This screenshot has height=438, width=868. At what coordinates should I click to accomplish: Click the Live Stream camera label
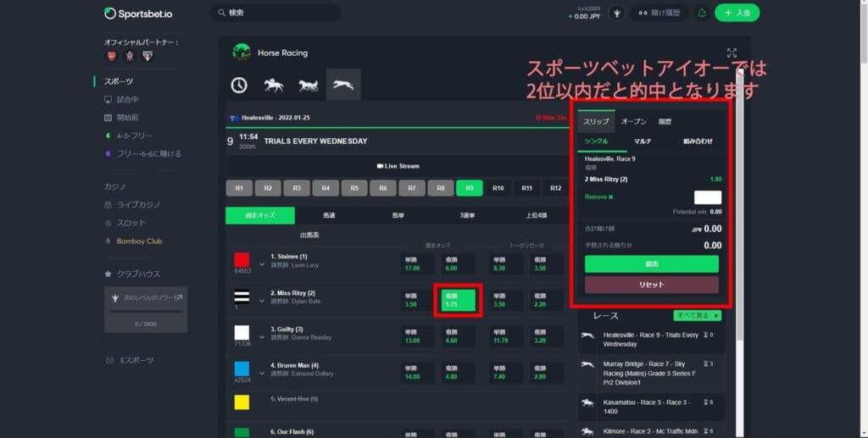point(398,166)
